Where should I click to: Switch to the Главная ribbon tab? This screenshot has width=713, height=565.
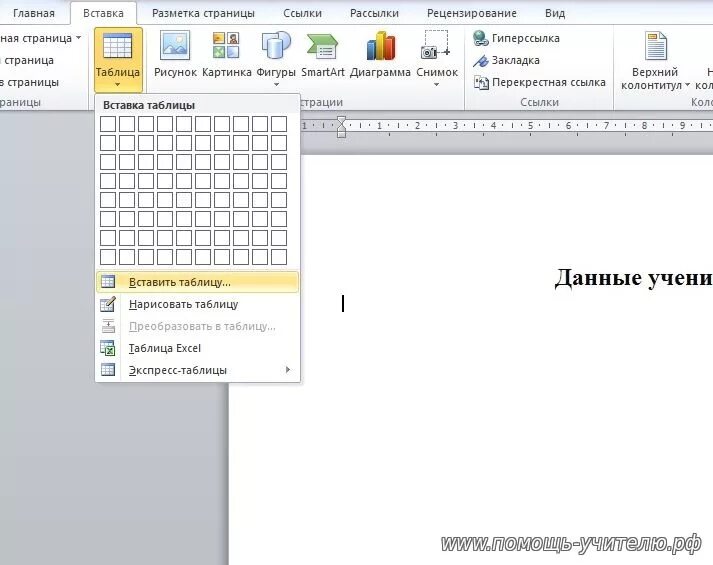click(34, 13)
